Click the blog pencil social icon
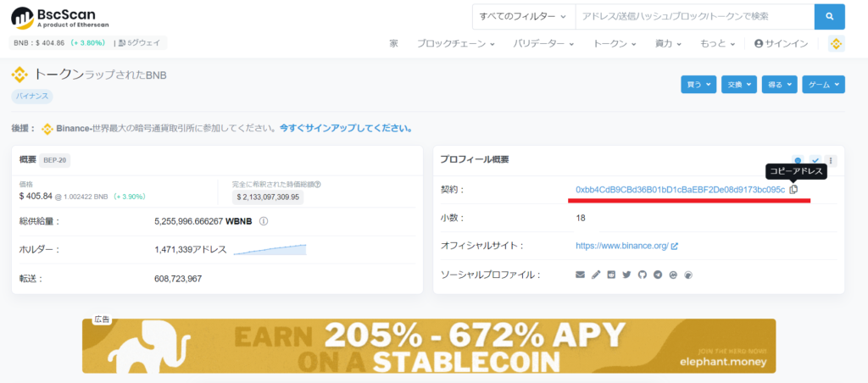 point(596,275)
